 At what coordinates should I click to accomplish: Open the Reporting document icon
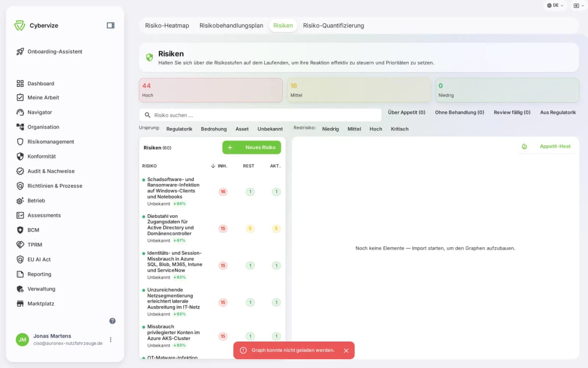pos(20,274)
